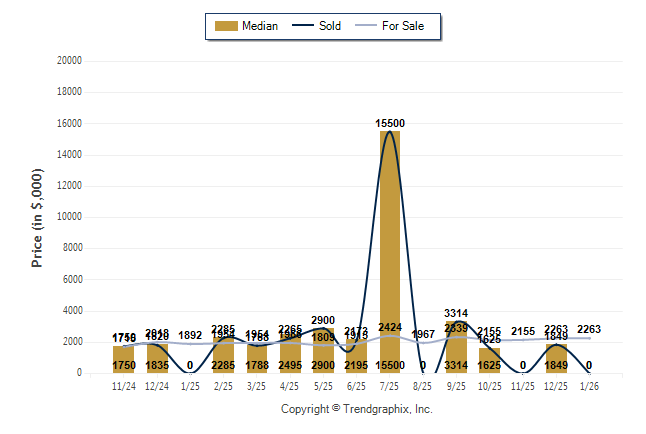
Task: Click the Trendgraphix copyright text
Action: click(356, 409)
